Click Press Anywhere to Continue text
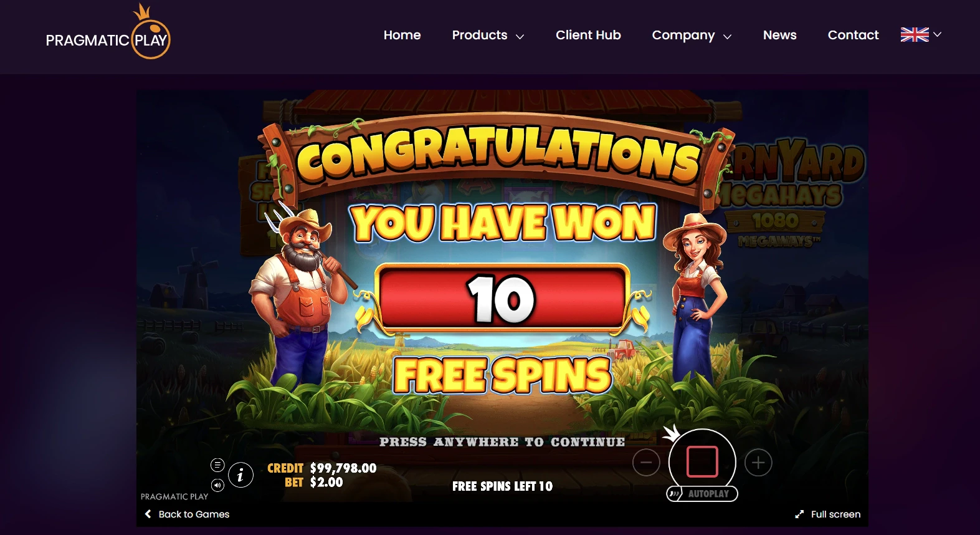Screen dimensions: 980x535 tap(502, 442)
